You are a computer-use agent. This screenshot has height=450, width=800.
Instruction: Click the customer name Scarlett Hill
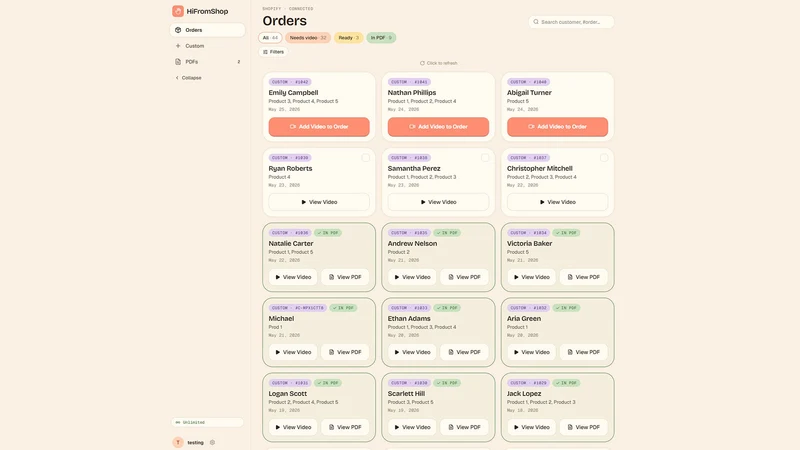pos(406,394)
